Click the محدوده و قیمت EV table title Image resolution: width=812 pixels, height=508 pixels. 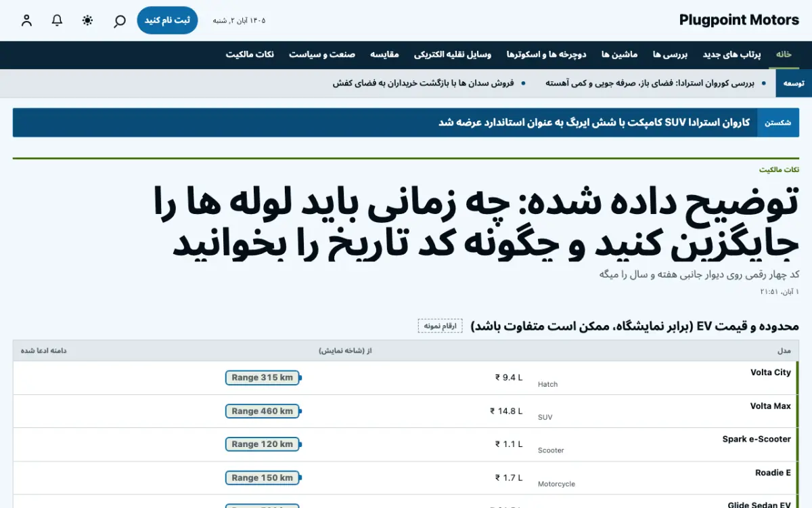[x=635, y=326]
